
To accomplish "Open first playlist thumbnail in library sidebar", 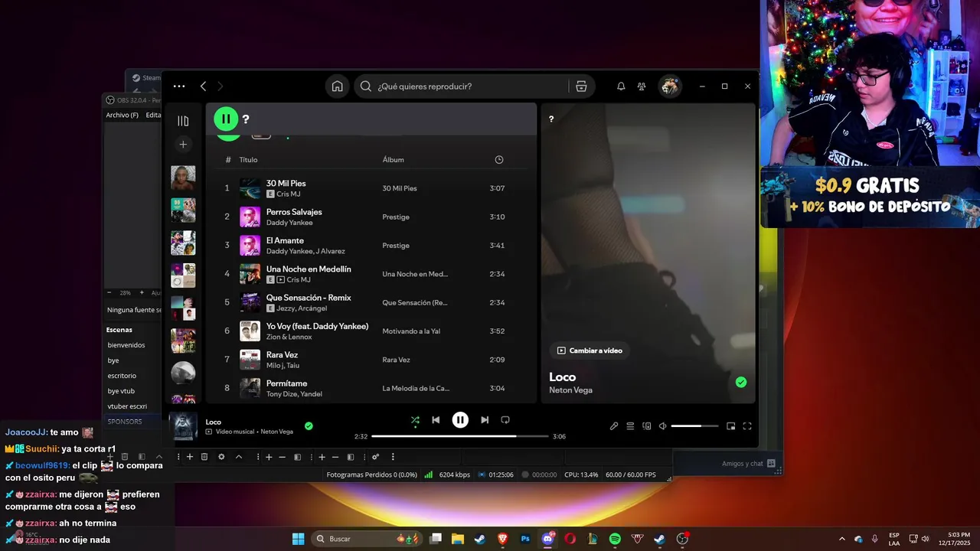I will point(183,178).
